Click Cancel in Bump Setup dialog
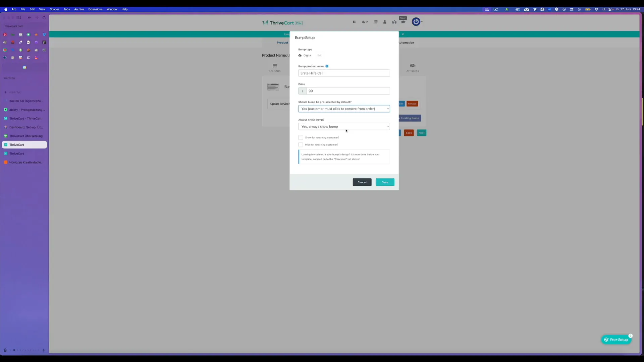This screenshot has width=644, height=362. pos(362,182)
